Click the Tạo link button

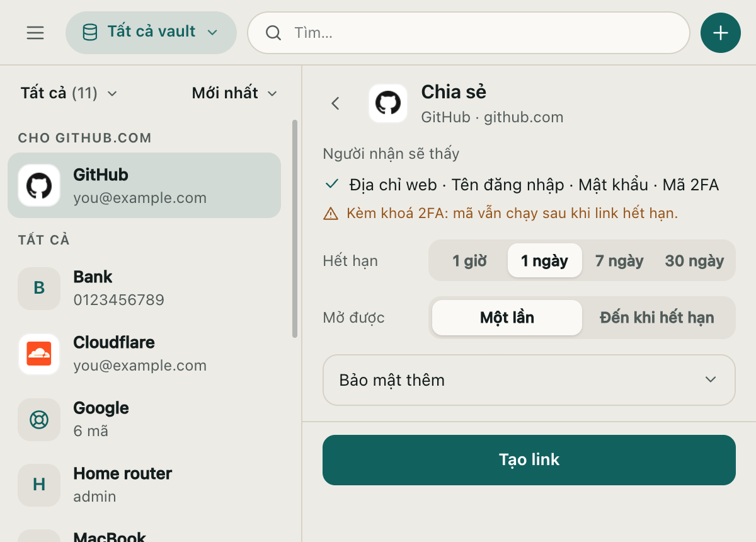tap(529, 460)
